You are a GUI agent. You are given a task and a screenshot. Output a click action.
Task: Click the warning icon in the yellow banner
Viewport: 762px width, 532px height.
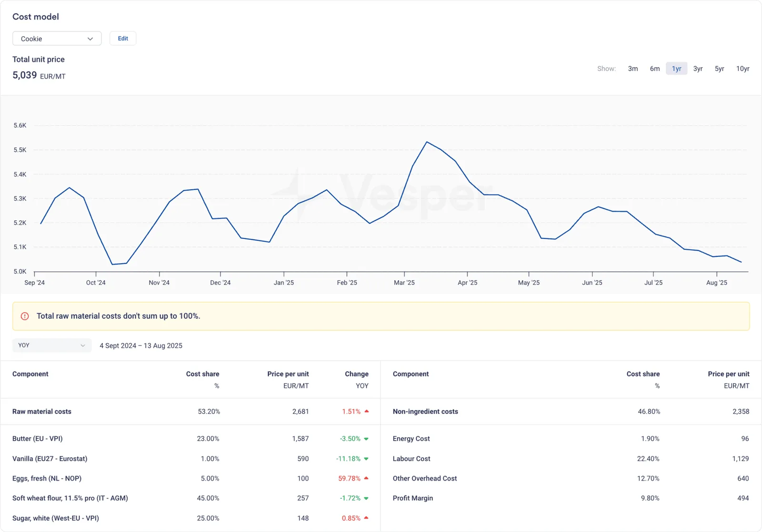tap(25, 316)
